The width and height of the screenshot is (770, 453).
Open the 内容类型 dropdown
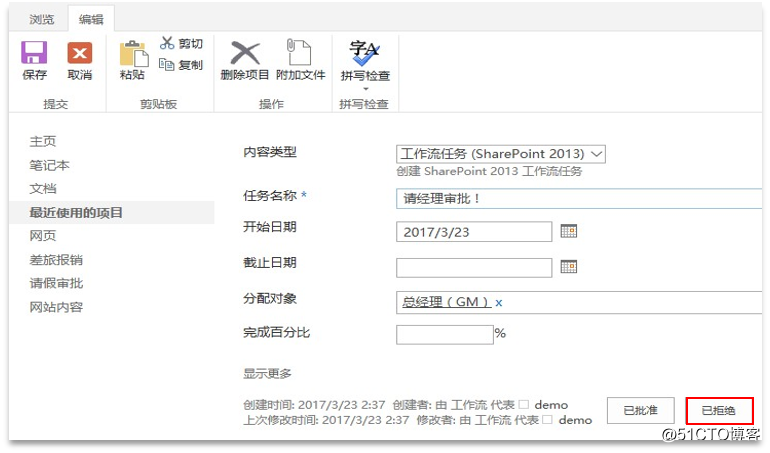coord(500,154)
